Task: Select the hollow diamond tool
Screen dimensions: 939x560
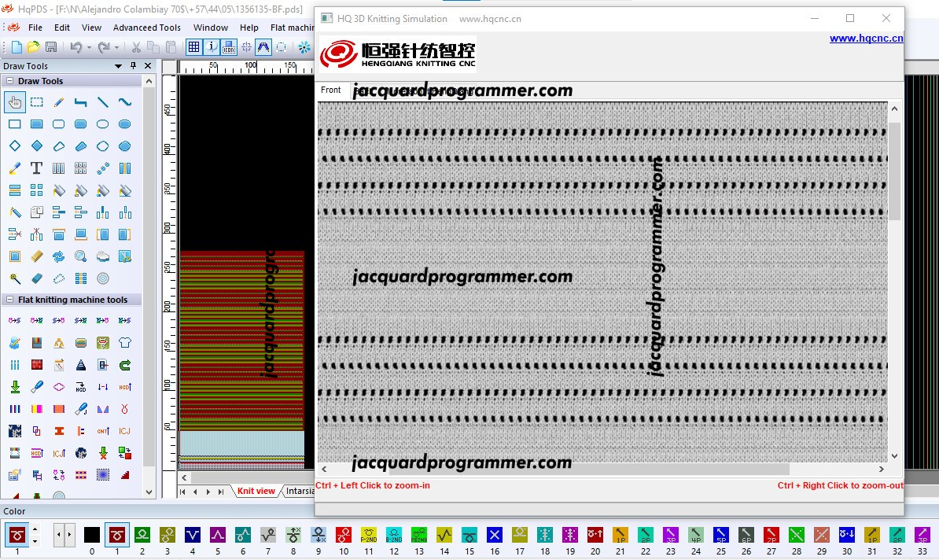Action: 15,146
